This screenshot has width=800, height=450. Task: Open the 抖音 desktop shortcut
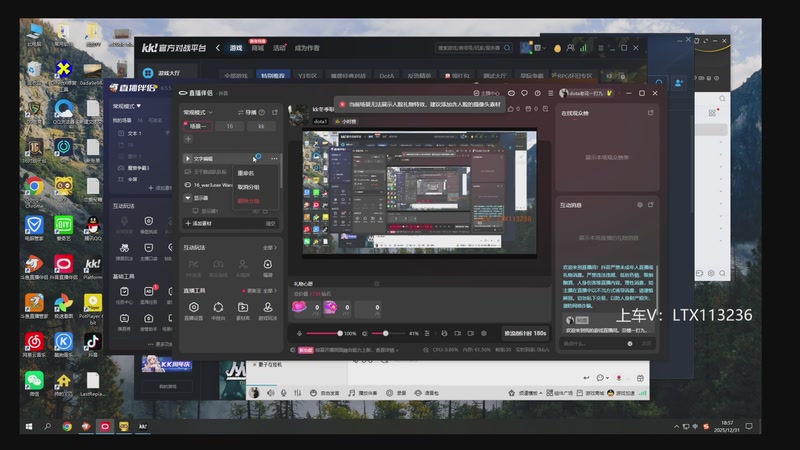[x=92, y=344]
